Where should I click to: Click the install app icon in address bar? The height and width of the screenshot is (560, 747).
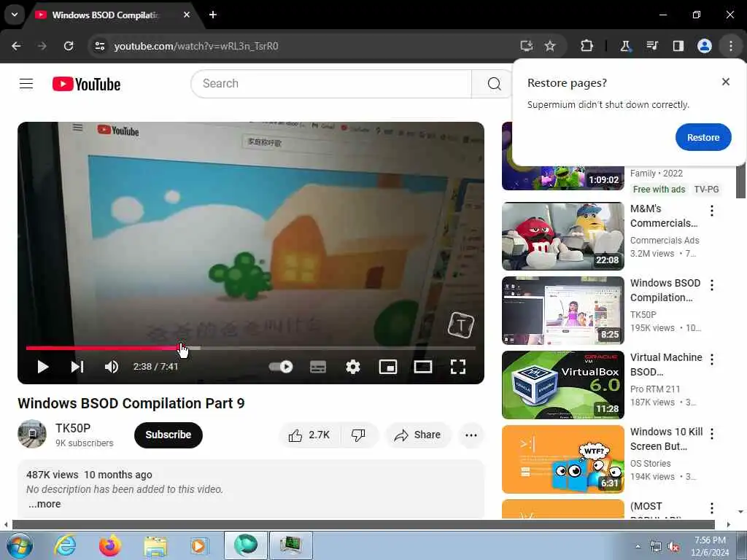526,46
